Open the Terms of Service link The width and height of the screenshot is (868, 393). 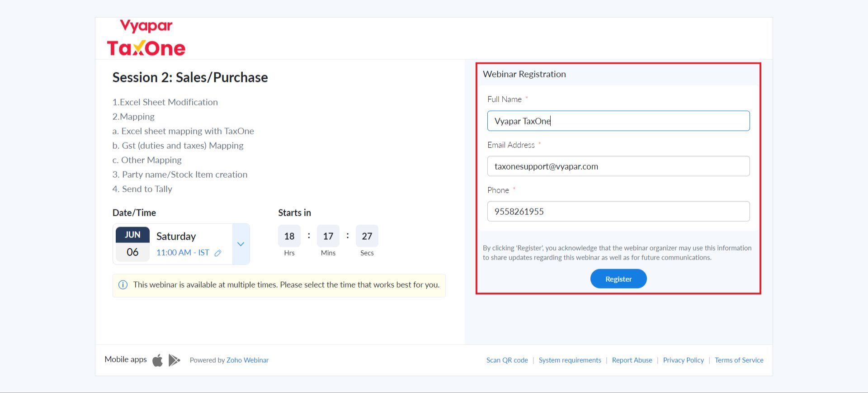(x=739, y=360)
